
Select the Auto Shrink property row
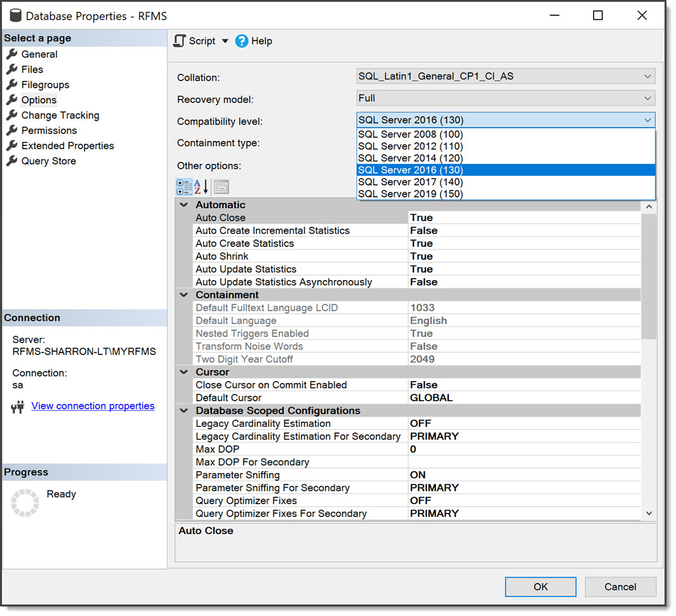(x=416, y=257)
